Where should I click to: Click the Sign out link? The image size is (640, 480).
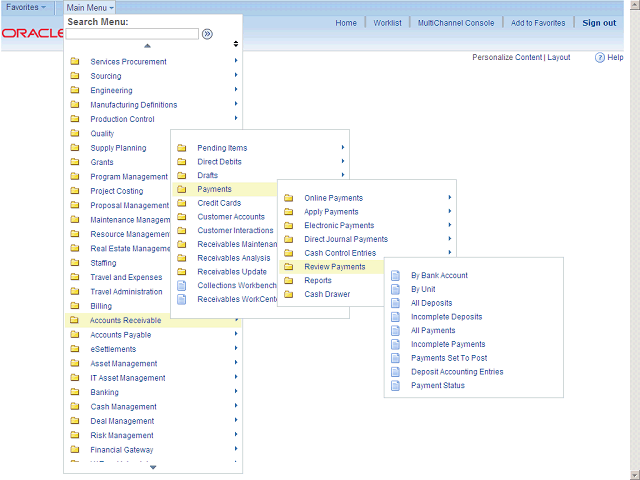[x=599, y=23]
